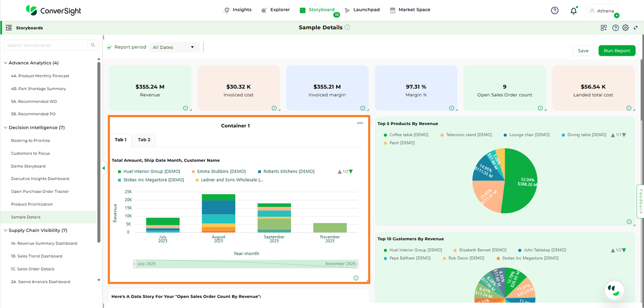Click the Run Report button
The image size is (644, 308).
click(x=616, y=51)
